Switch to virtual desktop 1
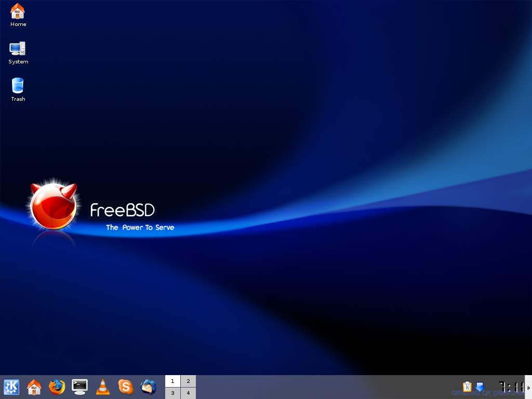This screenshot has width=532, height=399. [x=172, y=381]
